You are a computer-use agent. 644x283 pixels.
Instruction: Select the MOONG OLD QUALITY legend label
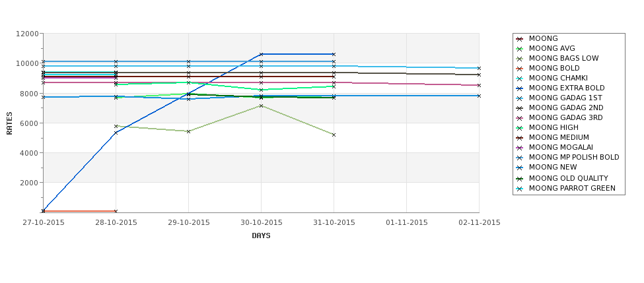568,178
